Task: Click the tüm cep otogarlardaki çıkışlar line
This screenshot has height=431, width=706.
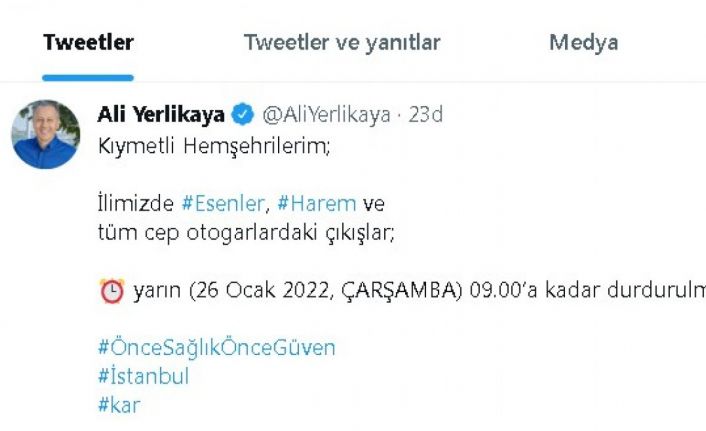Action: [x=246, y=233]
